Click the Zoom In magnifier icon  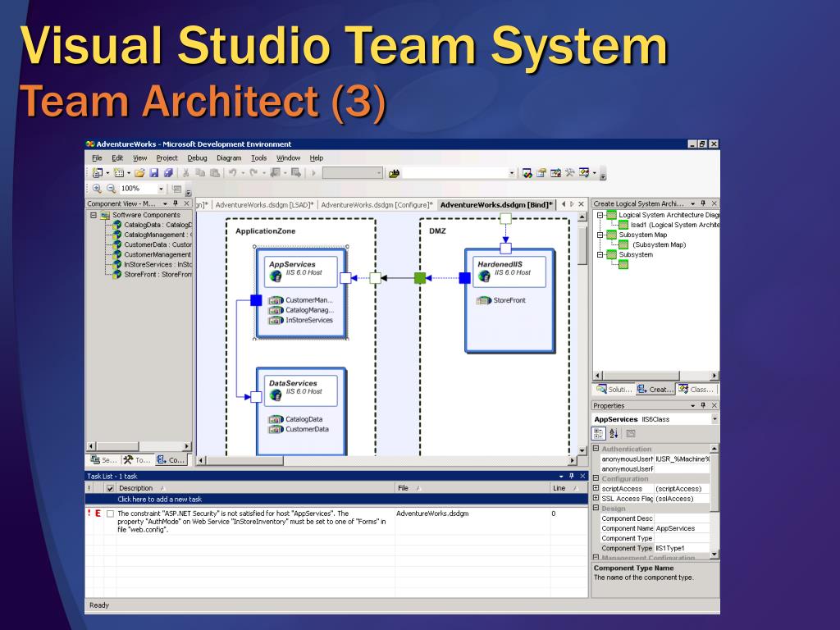point(97,189)
